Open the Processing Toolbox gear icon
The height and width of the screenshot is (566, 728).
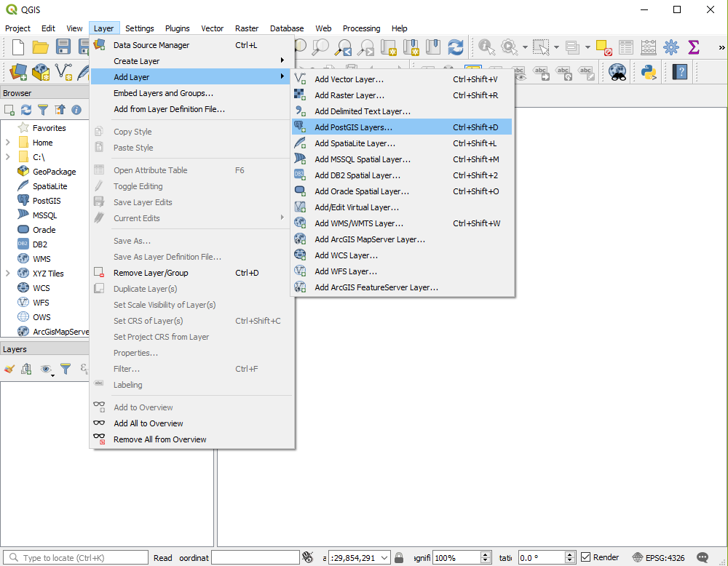pos(671,47)
